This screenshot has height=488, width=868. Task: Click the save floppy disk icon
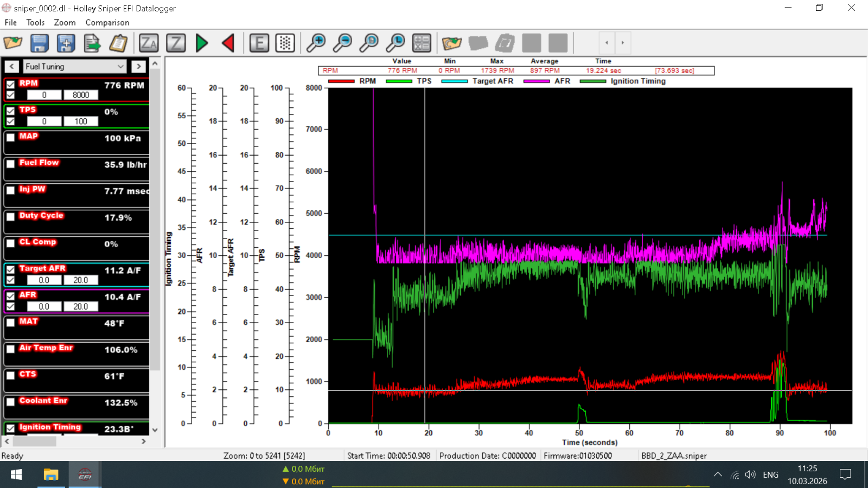[x=40, y=43]
